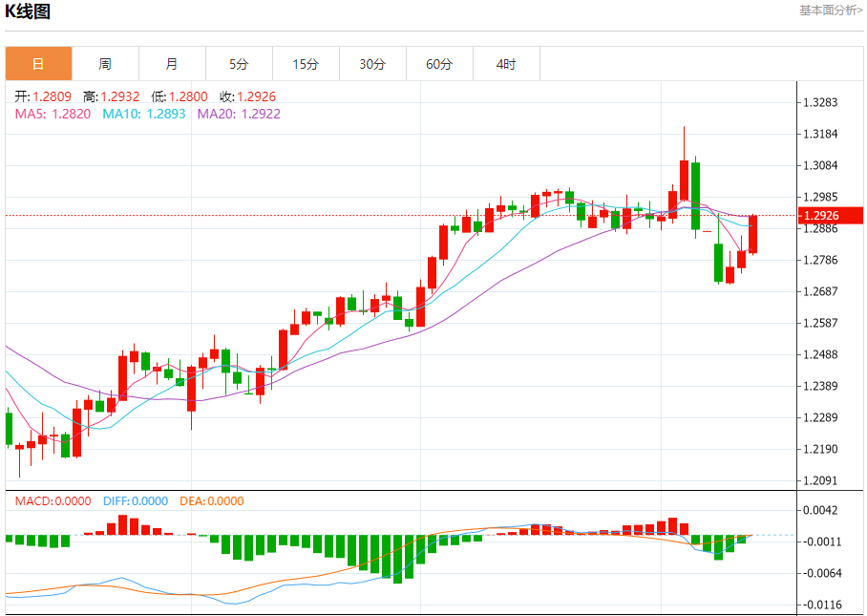The image size is (867, 616).
Task: Click the 1.2786 price axis label
Action: [x=820, y=260]
